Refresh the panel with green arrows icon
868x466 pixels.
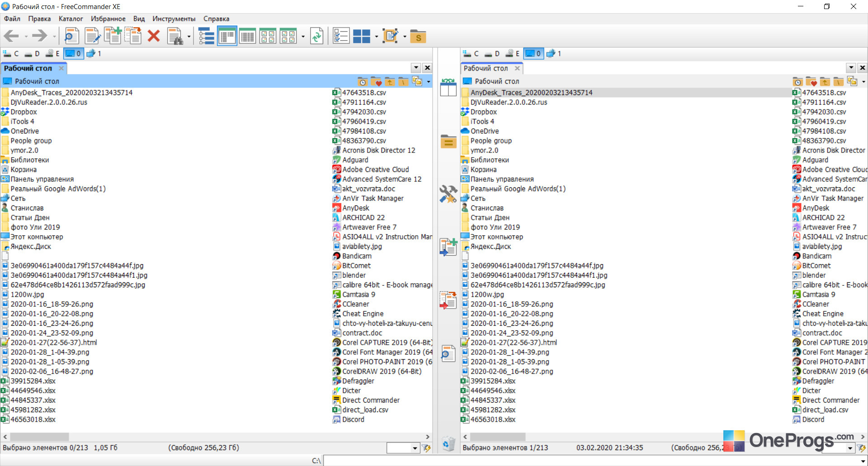pos(316,36)
